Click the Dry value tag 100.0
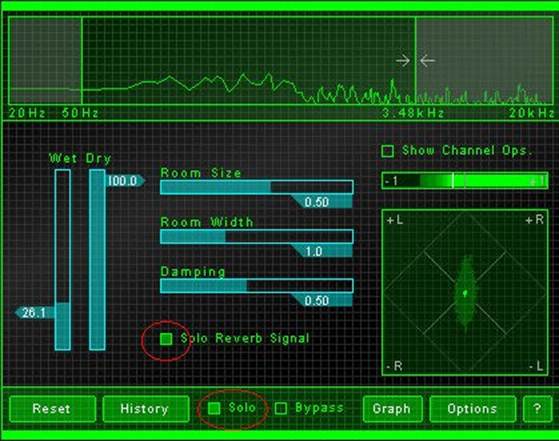Screen dimensions: 559x441 pos(125,181)
